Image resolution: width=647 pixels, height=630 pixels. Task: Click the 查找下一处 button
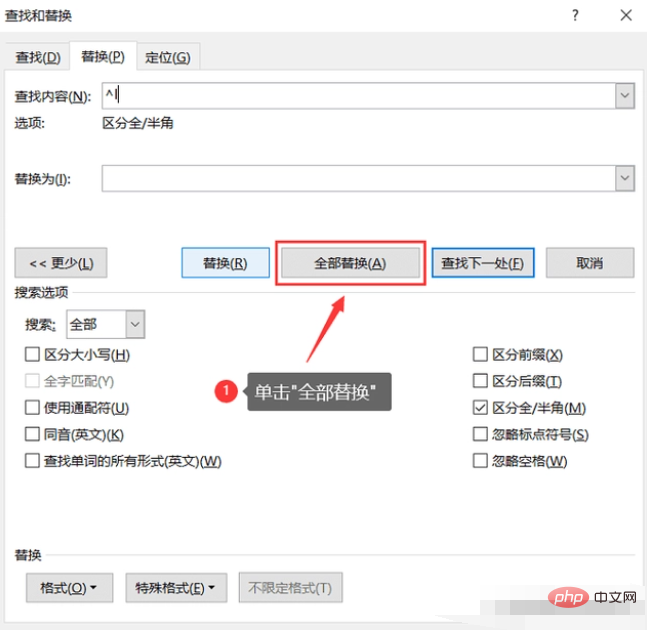483,263
